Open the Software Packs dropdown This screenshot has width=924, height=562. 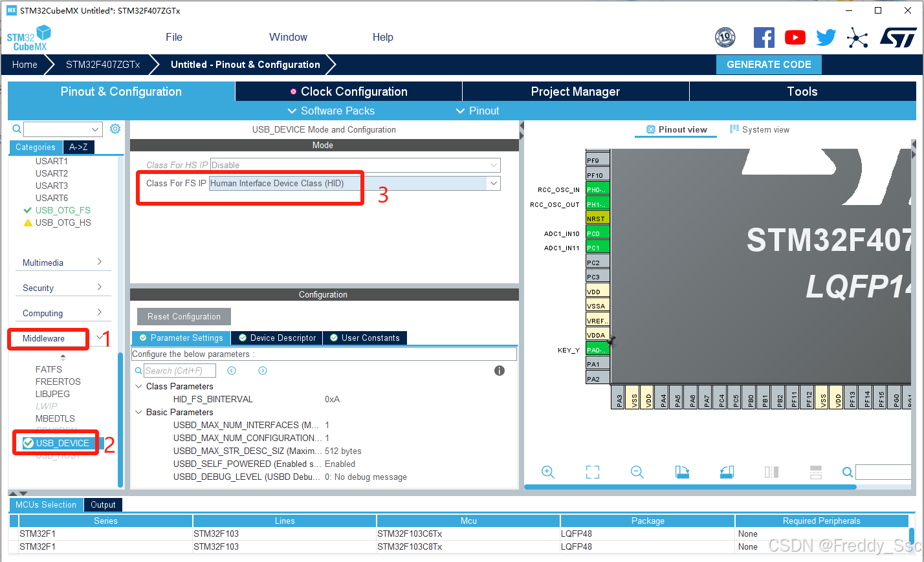point(331,111)
